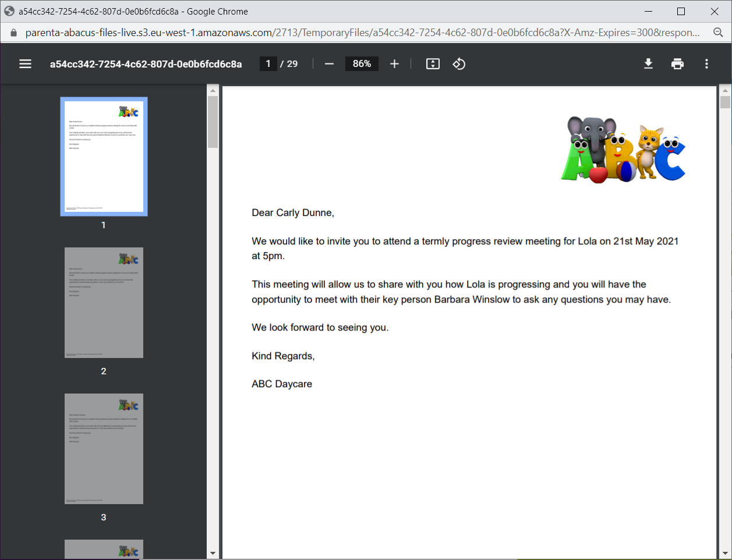Minimize the Chrome window
This screenshot has width=732, height=560.
[648, 11]
